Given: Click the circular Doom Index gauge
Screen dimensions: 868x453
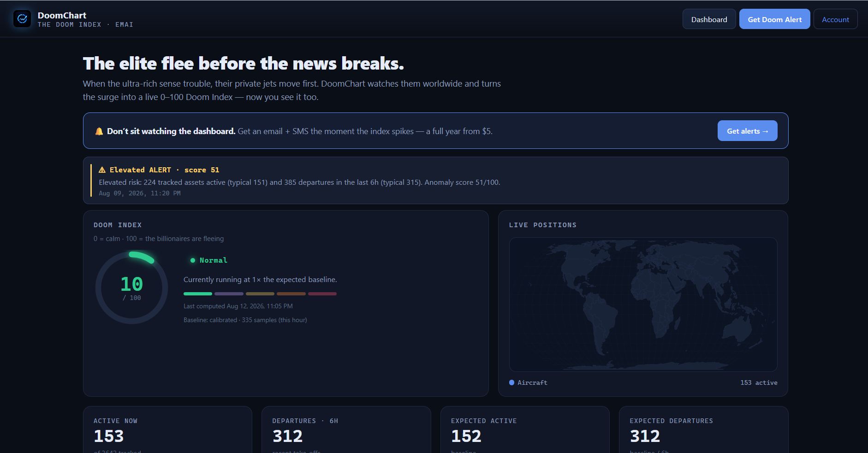Looking at the screenshot, I should tap(131, 288).
